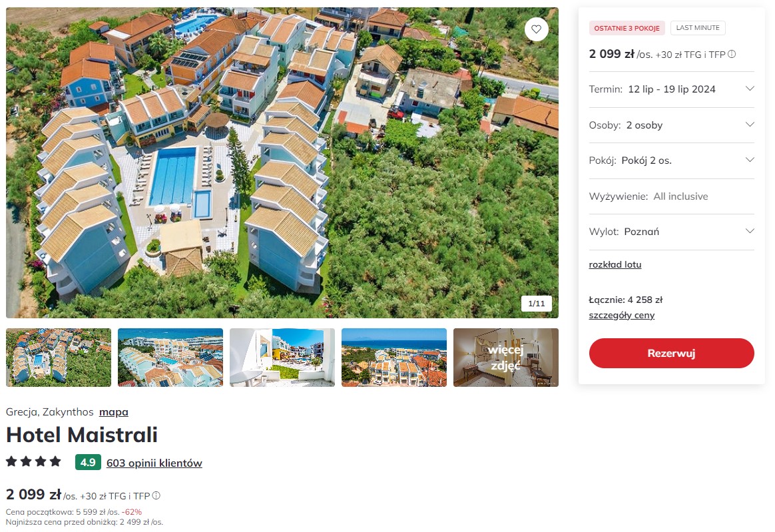This screenshot has height=532, width=775.
Task: Click the LAST MINUTE badge
Action: [x=697, y=28]
